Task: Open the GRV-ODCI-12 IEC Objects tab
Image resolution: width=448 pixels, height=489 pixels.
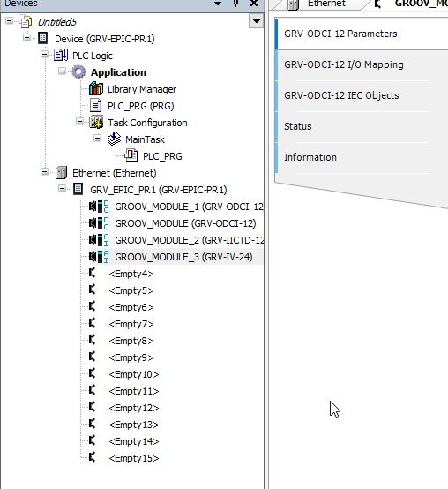Action: pyautogui.click(x=341, y=95)
